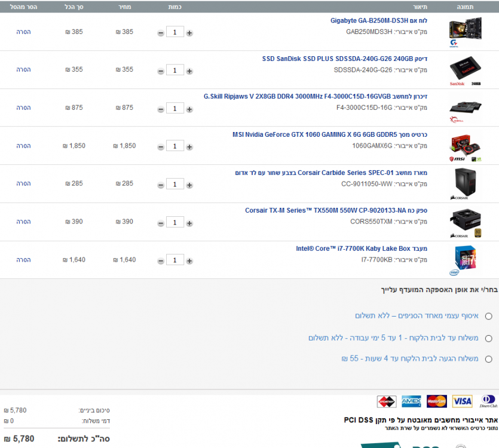Decrease quantity of Intel Core i7-7700K
Viewport: 499px width, 448px height.
(161, 260)
